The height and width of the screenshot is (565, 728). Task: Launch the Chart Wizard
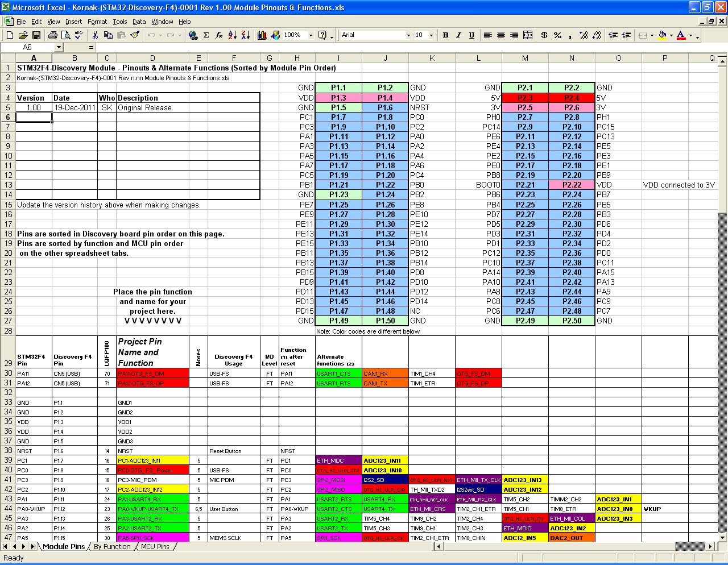[x=262, y=35]
